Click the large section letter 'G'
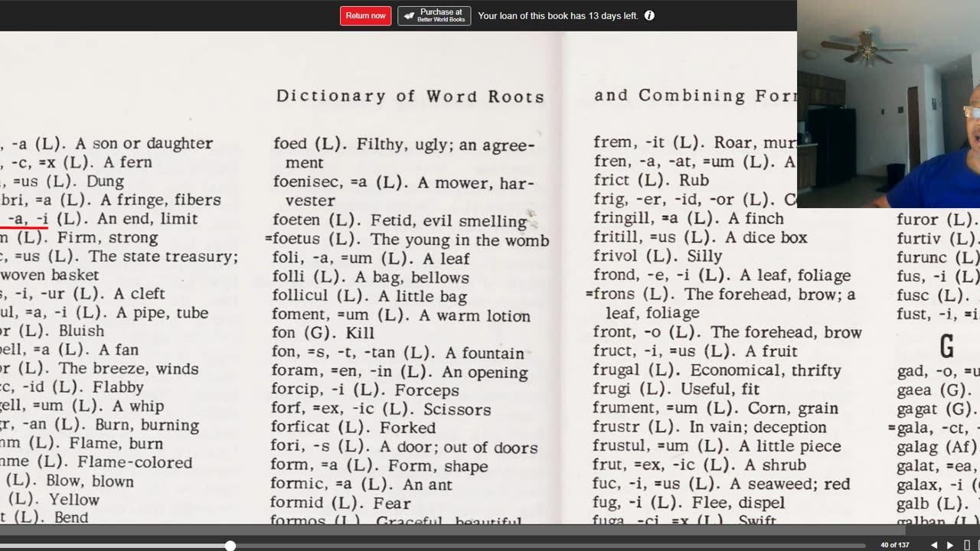The height and width of the screenshot is (551, 980). (x=947, y=347)
